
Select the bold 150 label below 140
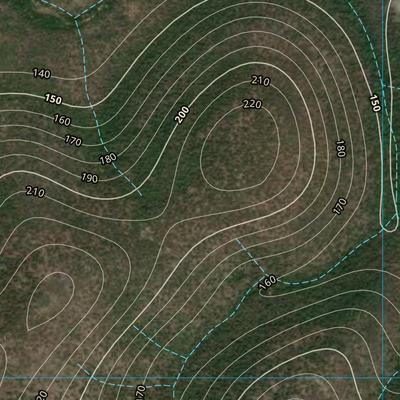53,99
